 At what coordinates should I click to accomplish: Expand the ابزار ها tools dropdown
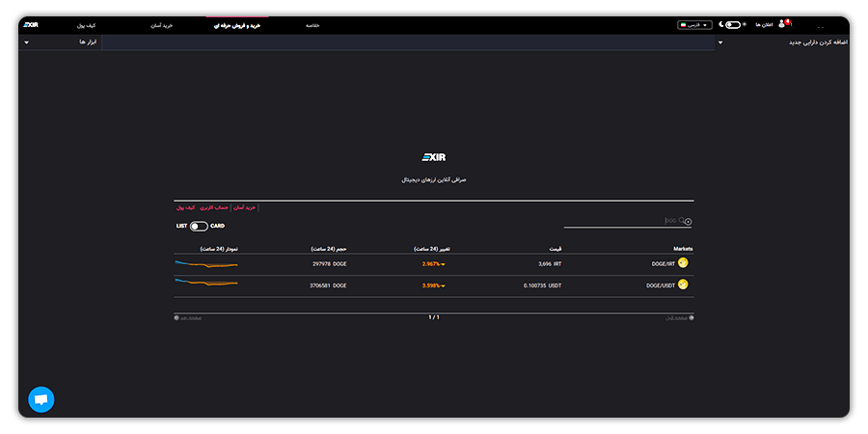(x=61, y=42)
